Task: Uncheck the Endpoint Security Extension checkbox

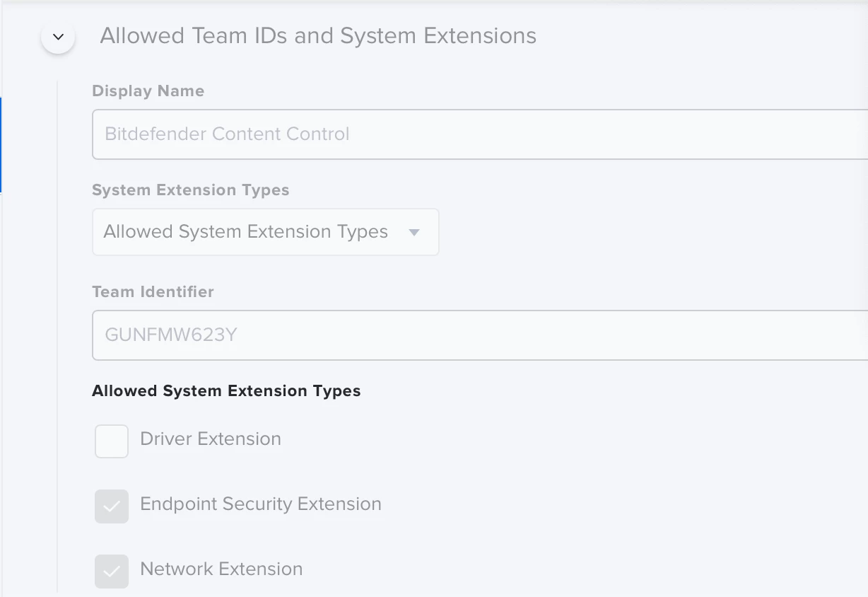Action: click(x=112, y=506)
